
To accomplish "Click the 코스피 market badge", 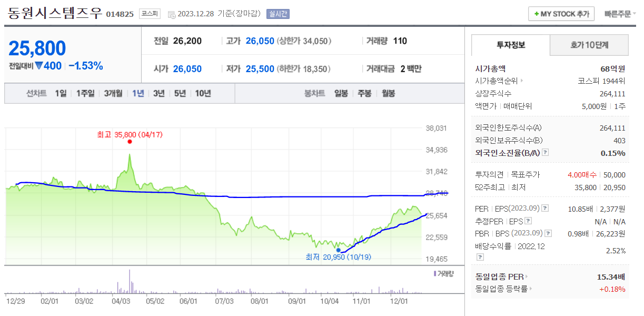I will [150, 14].
